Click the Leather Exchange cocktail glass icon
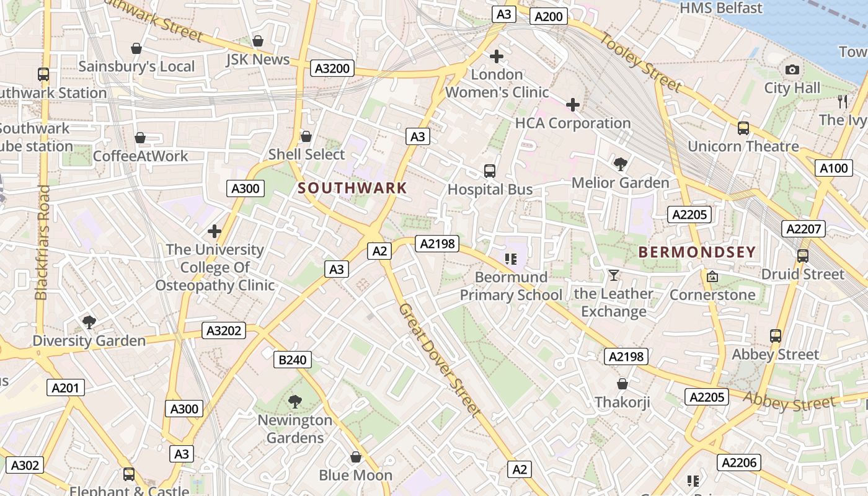868x496 pixels. [x=614, y=275]
